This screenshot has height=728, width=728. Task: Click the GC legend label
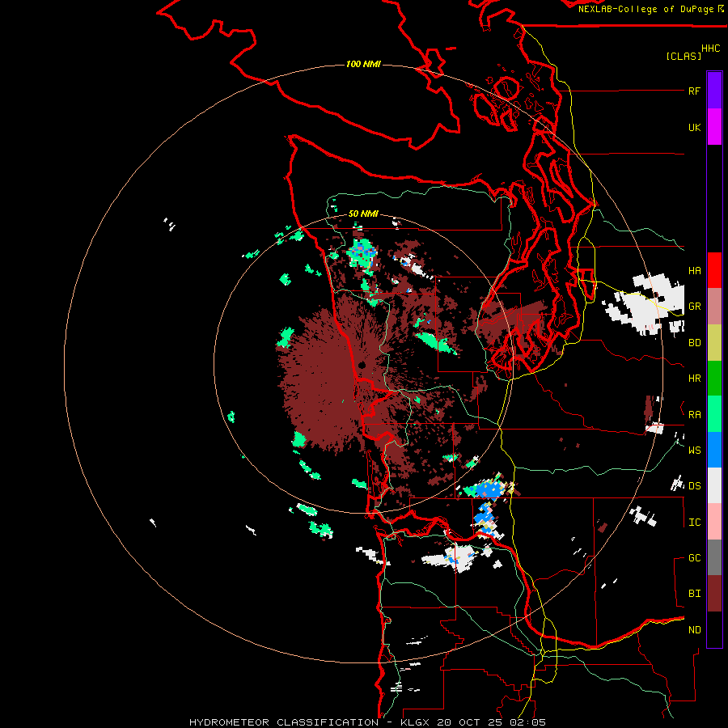694,557
